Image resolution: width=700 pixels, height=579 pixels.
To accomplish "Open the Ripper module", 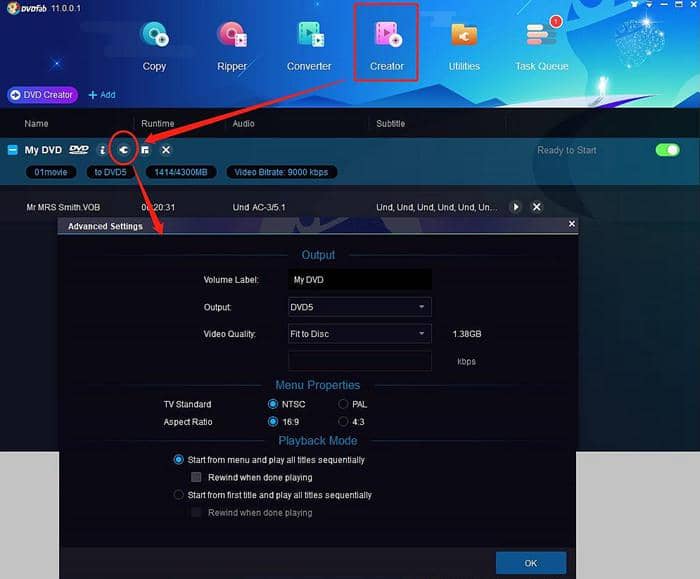I will pyautogui.click(x=232, y=46).
